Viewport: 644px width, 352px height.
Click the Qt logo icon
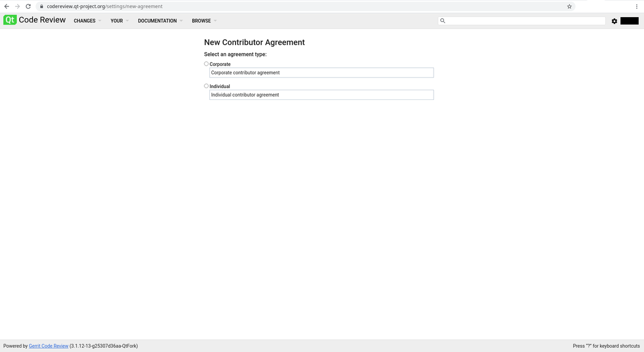tap(10, 20)
